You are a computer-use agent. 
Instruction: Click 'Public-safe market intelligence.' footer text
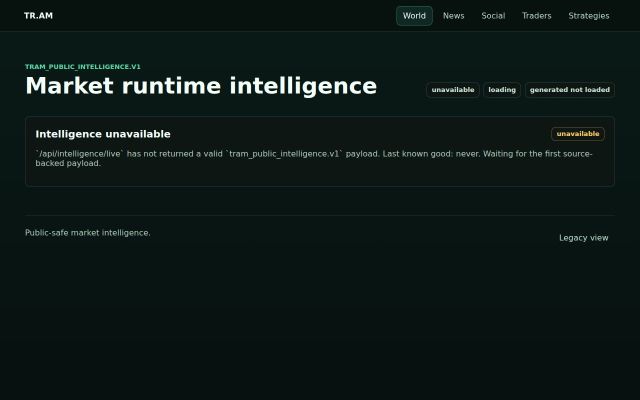pyautogui.click(x=88, y=233)
